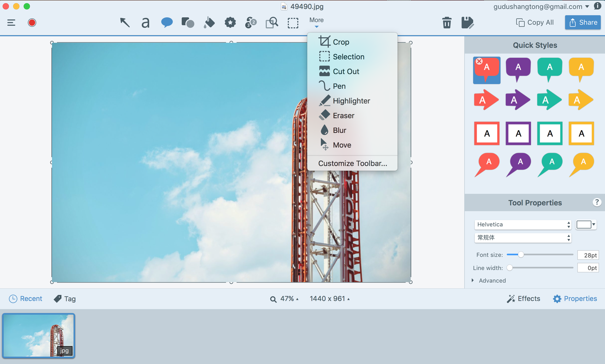Open Tool Properties help question mark
Viewport: 605px width, 364px height.
tap(597, 202)
